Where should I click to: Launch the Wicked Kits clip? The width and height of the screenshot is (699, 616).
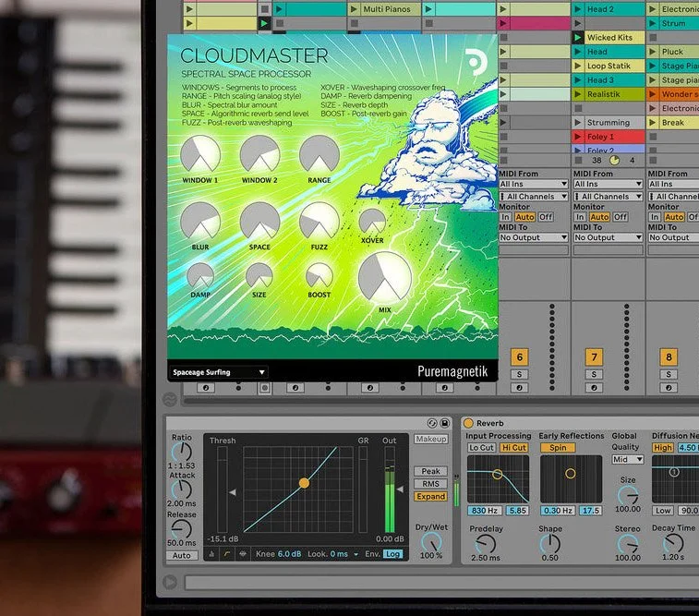tap(578, 38)
